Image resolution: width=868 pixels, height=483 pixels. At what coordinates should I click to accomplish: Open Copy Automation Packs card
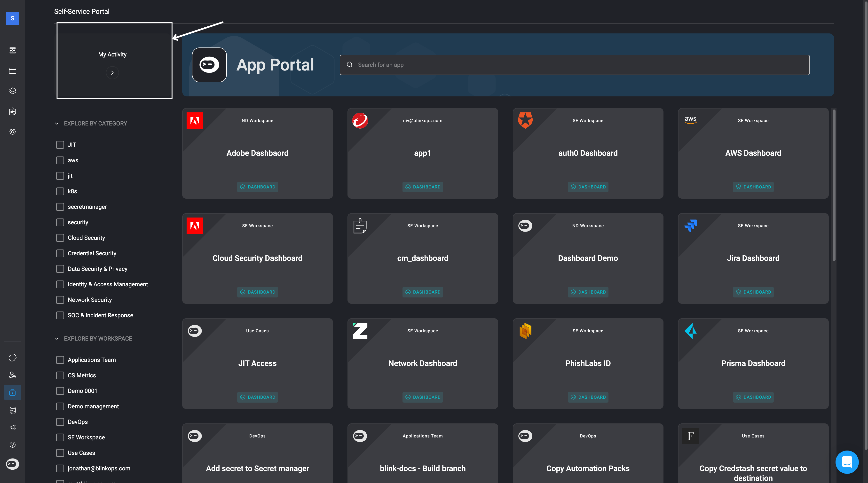coord(588,453)
